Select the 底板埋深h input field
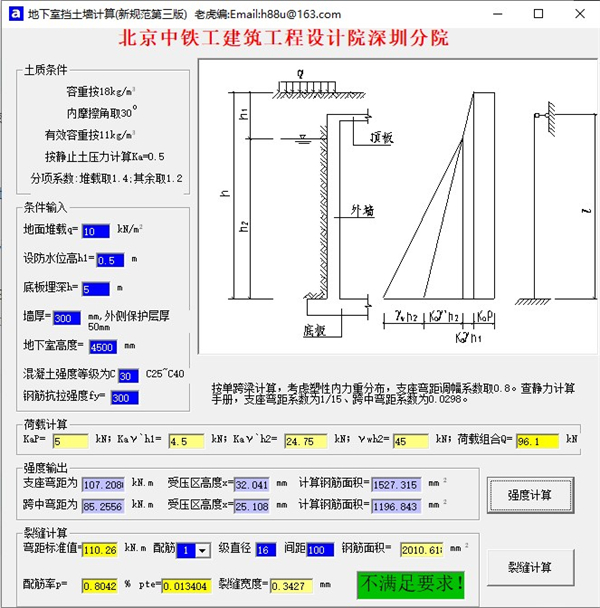The image size is (600, 608). point(96,289)
